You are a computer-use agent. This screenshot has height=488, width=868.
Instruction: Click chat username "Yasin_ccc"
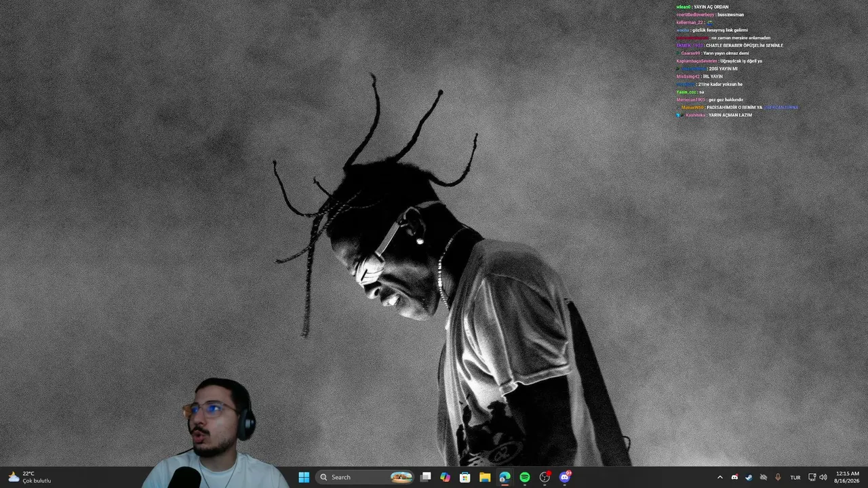coord(686,91)
